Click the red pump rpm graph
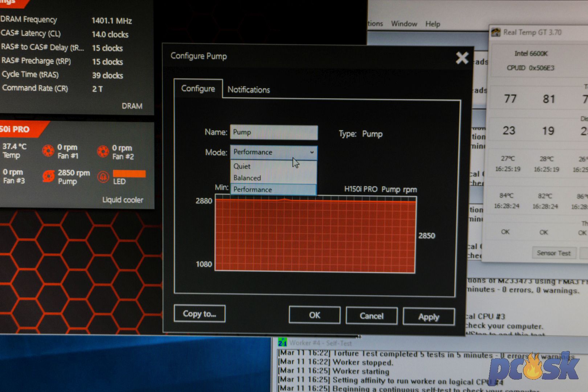This screenshot has height=392, width=588. point(315,235)
